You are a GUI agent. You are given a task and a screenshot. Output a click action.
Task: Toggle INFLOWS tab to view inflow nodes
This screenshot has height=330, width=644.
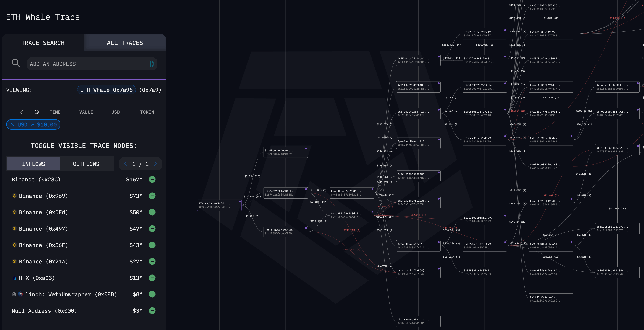[x=33, y=164]
